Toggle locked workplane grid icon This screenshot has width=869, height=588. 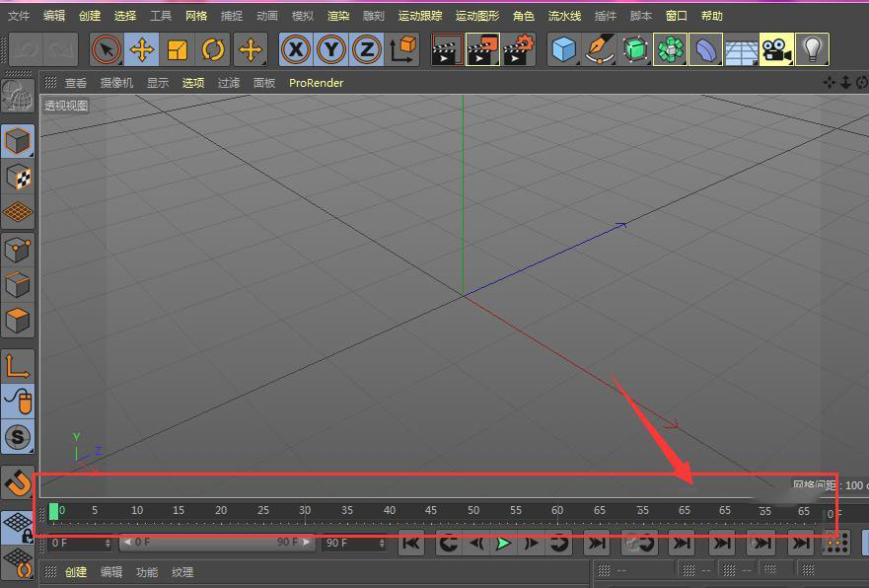(17, 528)
